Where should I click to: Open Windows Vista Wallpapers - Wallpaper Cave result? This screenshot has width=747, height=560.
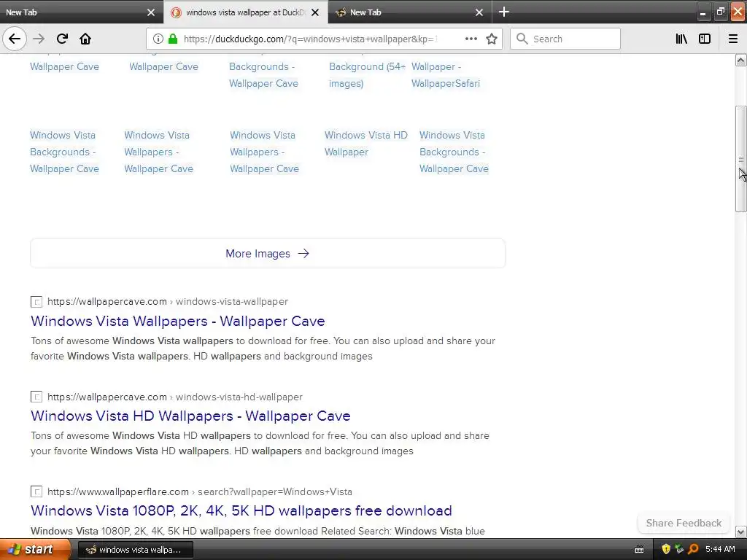point(178,321)
